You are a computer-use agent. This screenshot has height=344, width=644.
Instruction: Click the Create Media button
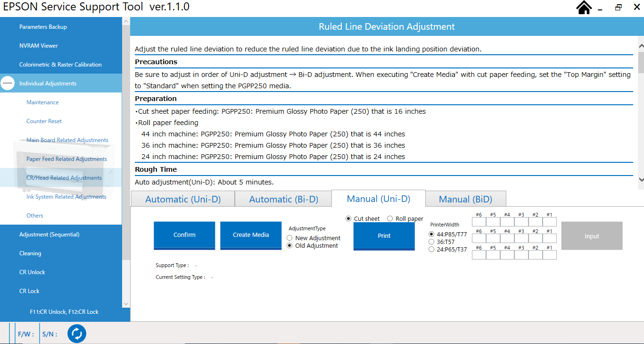tap(251, 235)
